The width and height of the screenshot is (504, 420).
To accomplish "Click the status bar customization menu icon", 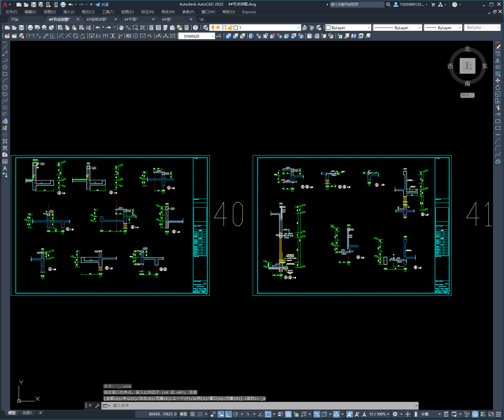I will 498,414.
